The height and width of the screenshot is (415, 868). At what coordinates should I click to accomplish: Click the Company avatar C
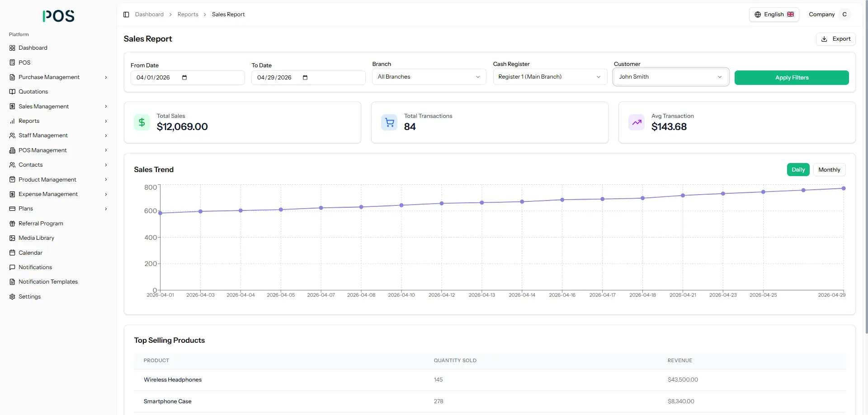click(x=844, y=14)
